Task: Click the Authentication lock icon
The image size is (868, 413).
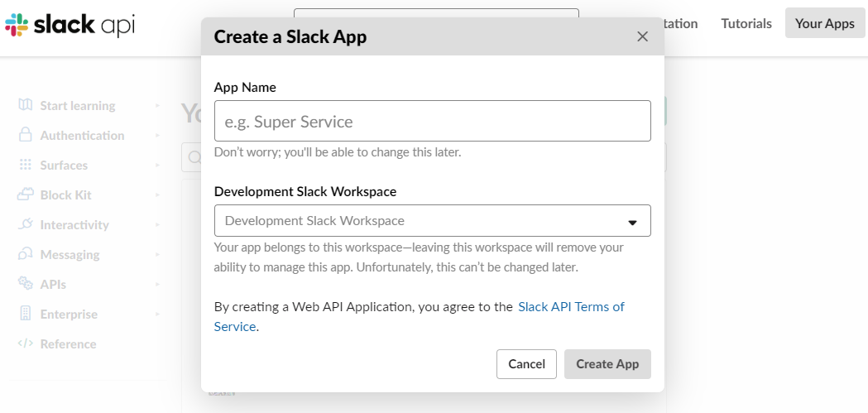Action: (x=26, y=135)
